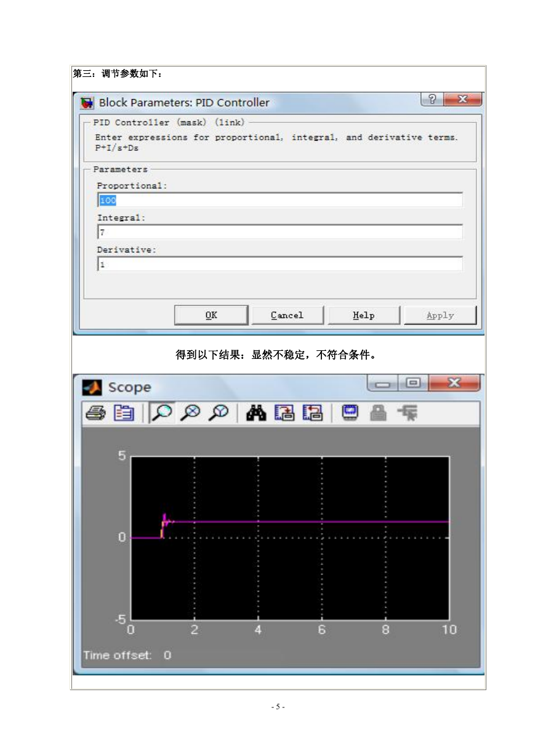Click Restore saved axes settings icon
Viewport: 535px width, 756px height.
pyautogui.click(x=312, y=413)
